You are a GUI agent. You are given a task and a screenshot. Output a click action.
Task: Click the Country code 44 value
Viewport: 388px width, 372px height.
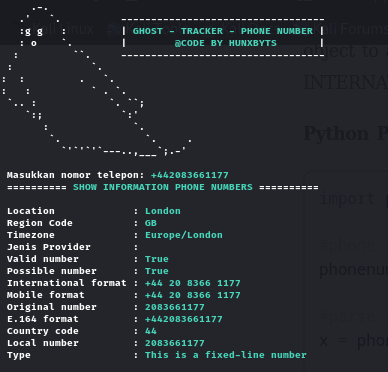tap(151, 331)
